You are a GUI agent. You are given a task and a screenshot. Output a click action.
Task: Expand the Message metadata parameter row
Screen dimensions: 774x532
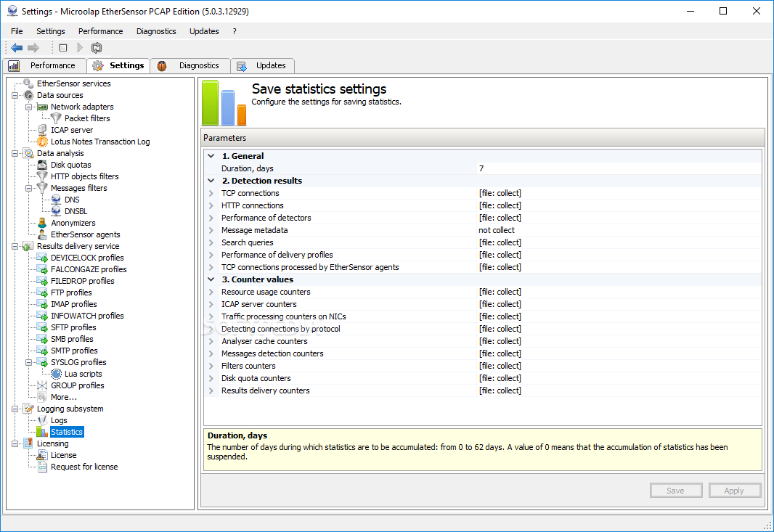[211, 230]
